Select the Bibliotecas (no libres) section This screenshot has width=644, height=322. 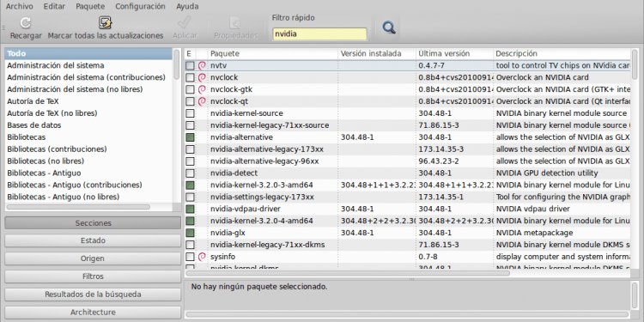click(88, 161)
